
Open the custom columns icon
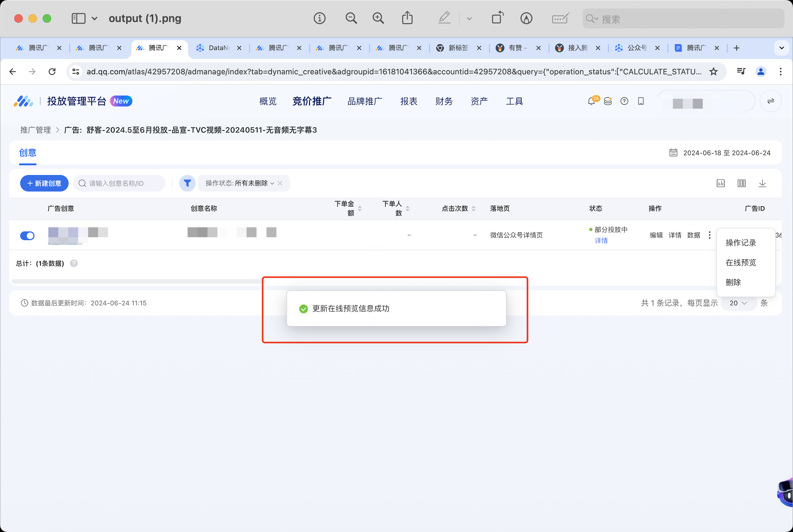(741, 183)
